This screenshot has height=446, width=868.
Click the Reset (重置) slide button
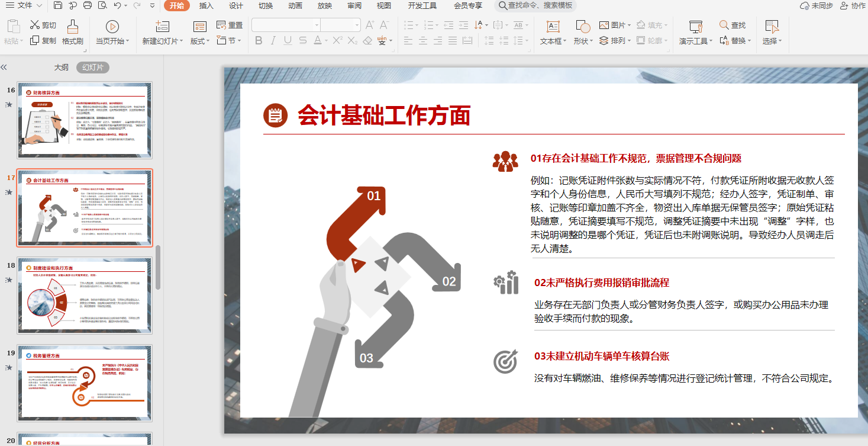tap(230, 25)
